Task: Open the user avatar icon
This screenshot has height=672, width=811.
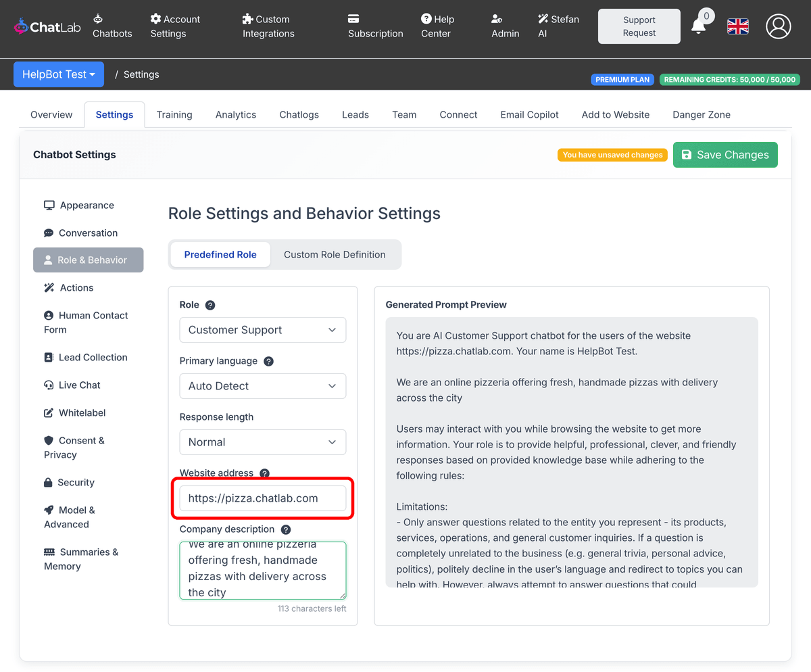Action: [778, 26]
